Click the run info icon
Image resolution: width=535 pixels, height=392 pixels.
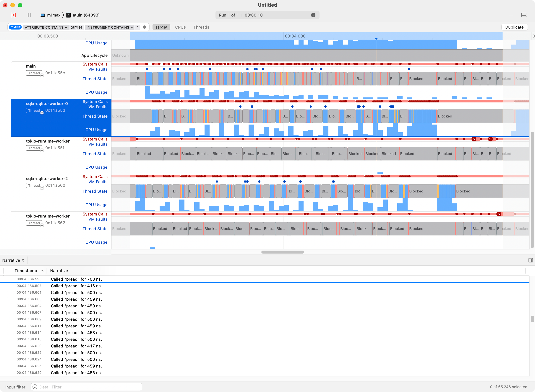click(x=313, y=15)
